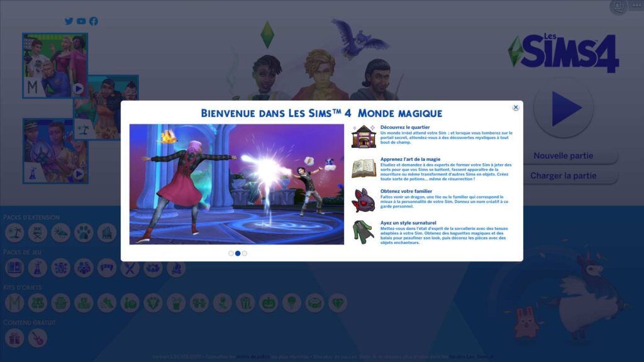
Task: Select the sneaker stuff kit icon
Action: [x=107, y=303]
